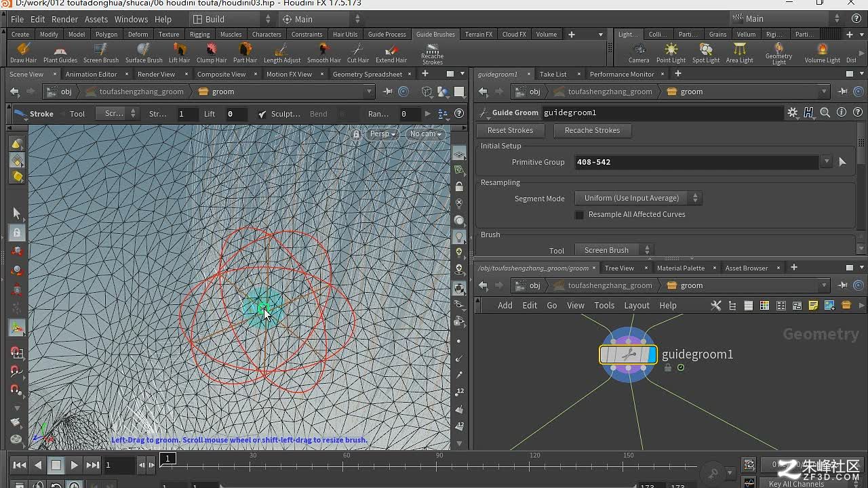Select the Cut Hair tool
868x488 pixels.
click(x=358, y=53)
